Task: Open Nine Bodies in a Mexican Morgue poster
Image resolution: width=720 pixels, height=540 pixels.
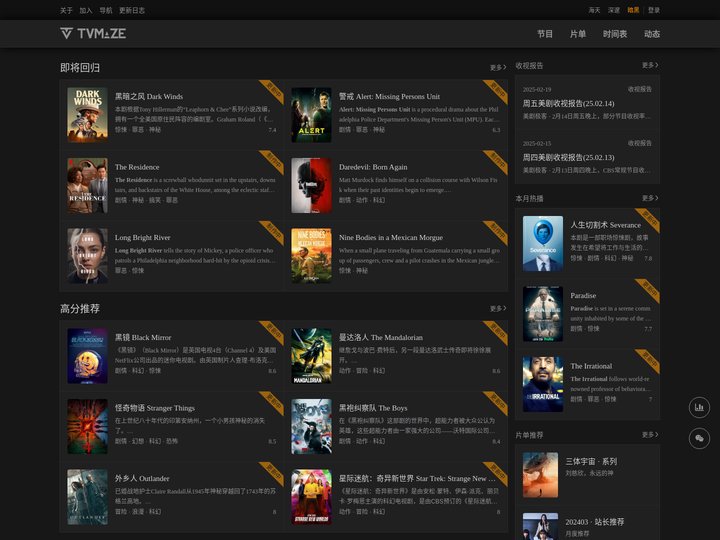Action: pyautogui.click(x=311, y=256)
